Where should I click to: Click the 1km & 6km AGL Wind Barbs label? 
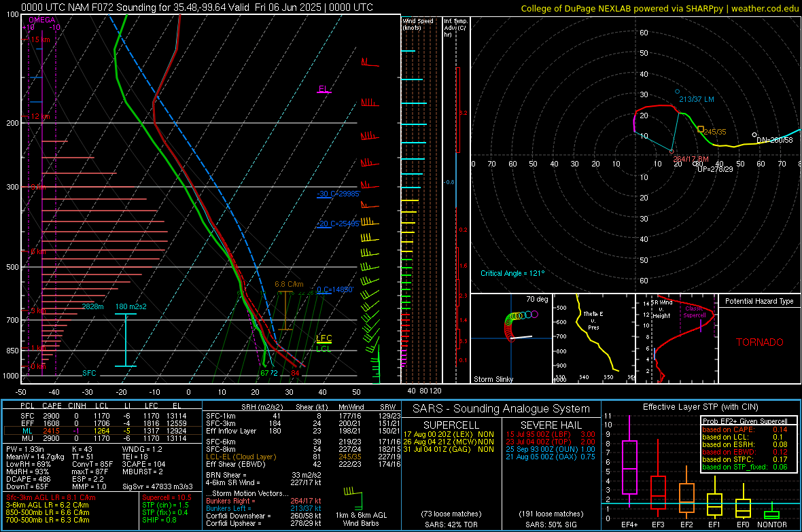[x=361, y=519]
